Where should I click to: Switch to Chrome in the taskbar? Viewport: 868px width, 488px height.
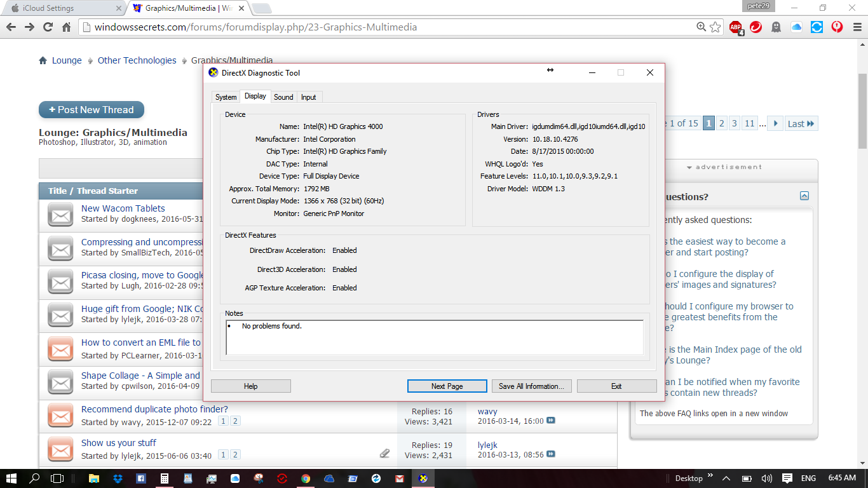point(306,478)
